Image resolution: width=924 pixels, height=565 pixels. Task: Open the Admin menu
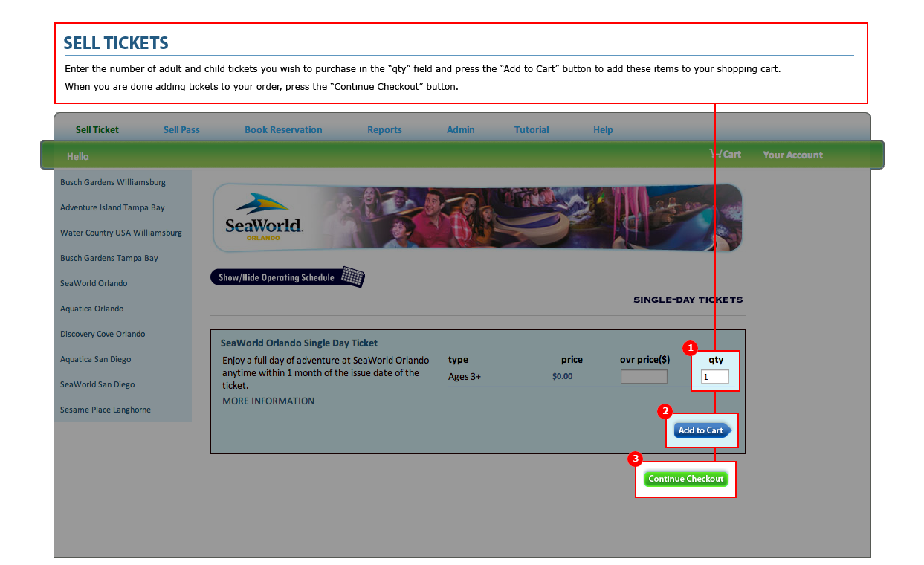tap(460, 129)
